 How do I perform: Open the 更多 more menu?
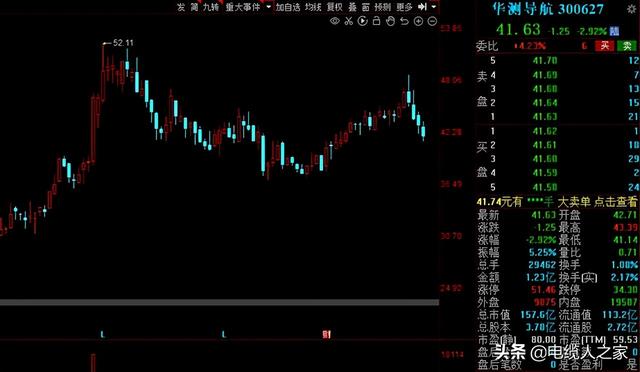[x=404, y=7]
